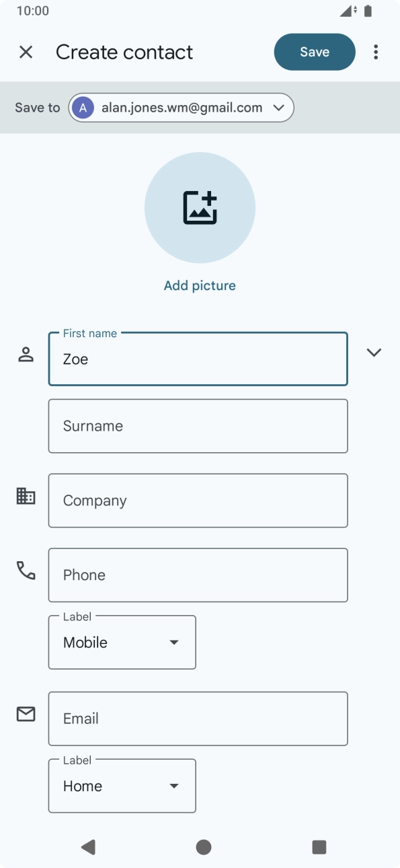The image size is (400, 868).
Task: Tap the Add picture link
Action: [200, 285]
